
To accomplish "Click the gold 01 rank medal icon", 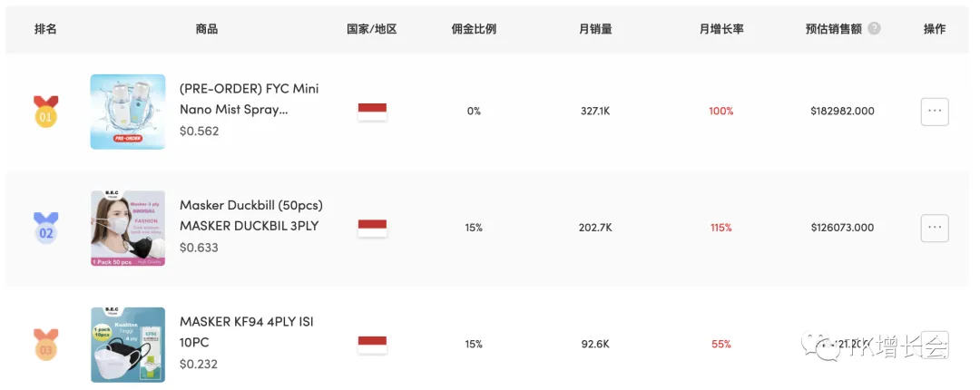I will pyautogui.click(x=45, y=112).
